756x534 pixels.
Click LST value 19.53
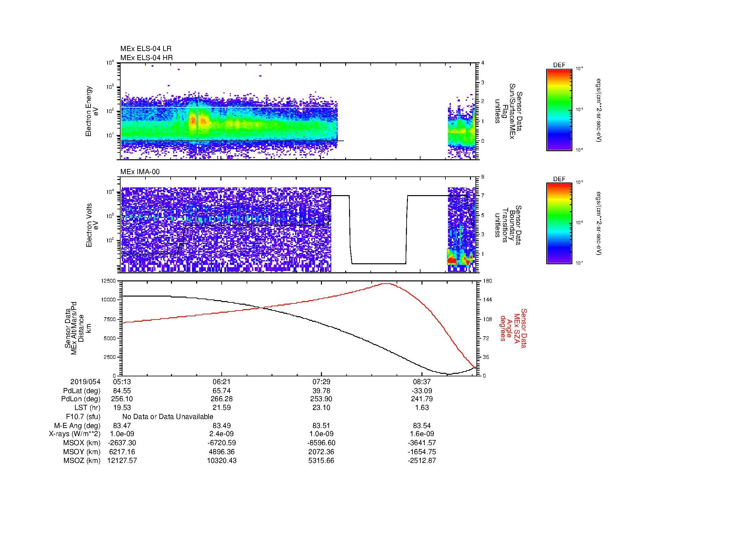pos(122,408)
